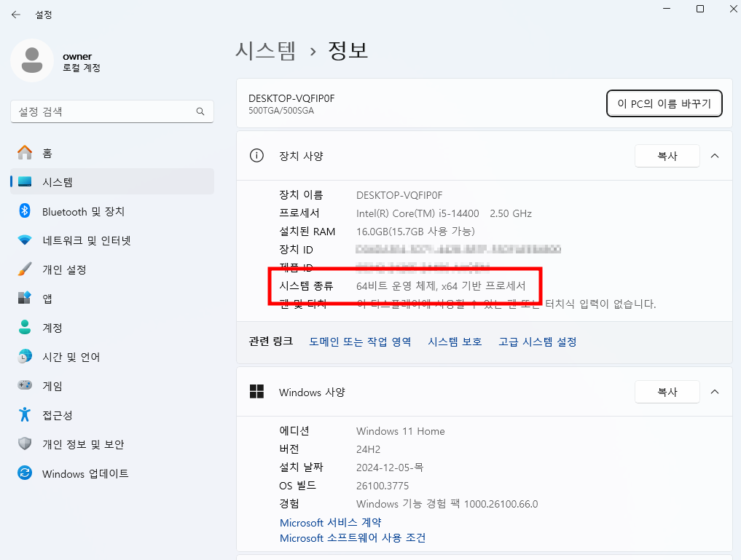Image resolution: width=741 pixels, height=560 pixels.
Task: Click the Privacy shield icon
Action: click(x=25, y=443)
